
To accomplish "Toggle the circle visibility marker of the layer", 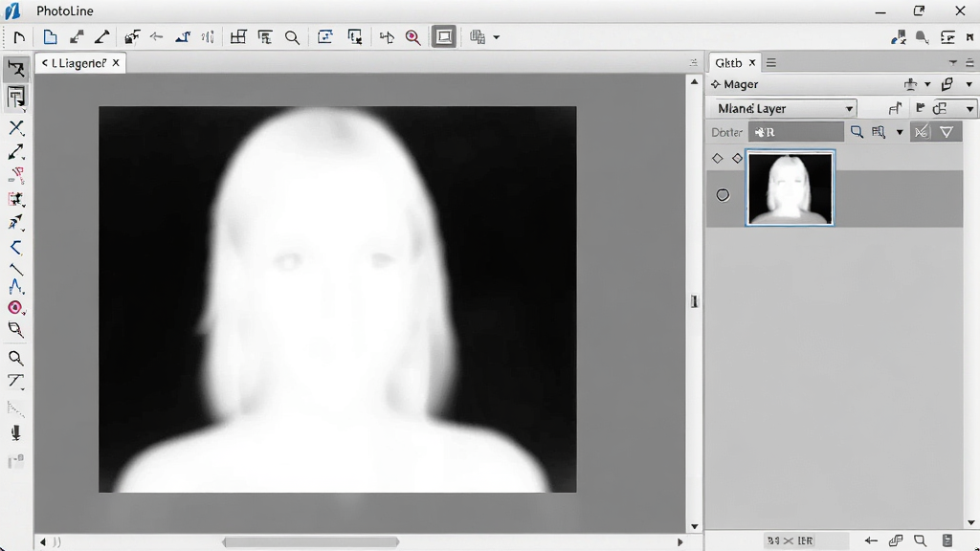I will [x=723, y=195].
